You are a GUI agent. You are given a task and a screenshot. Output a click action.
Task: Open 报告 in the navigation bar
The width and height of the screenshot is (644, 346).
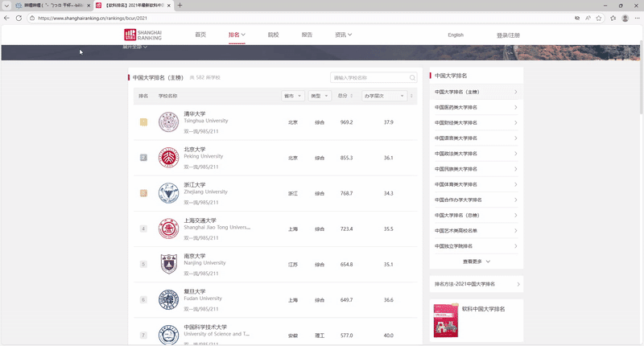(307, 35)
